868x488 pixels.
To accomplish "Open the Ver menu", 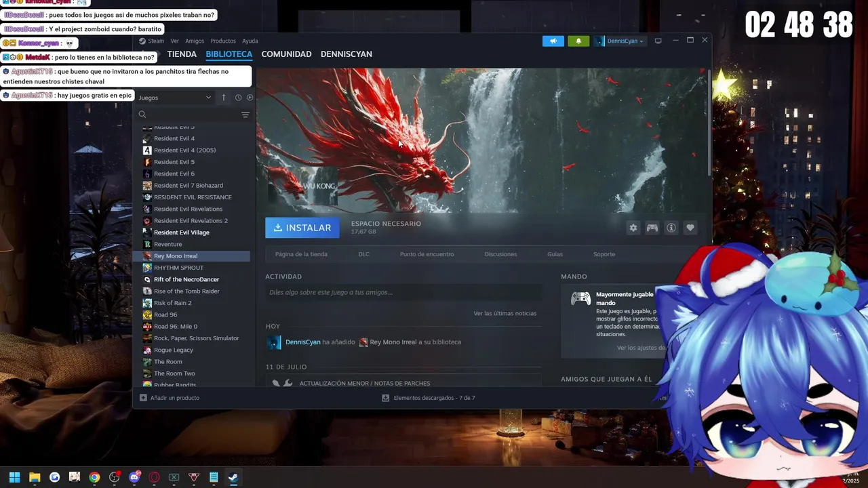I will click(175, 41).
